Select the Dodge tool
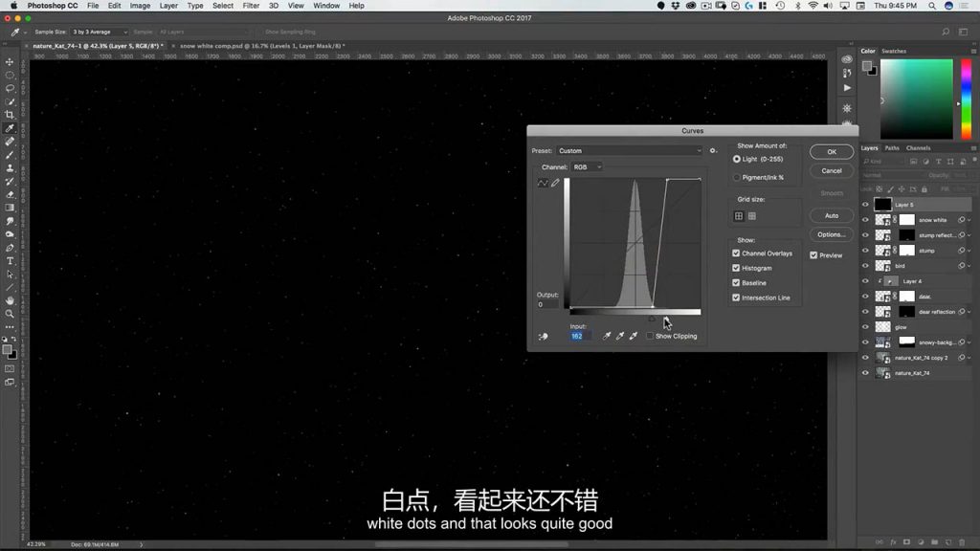Screen dimensions: 980x551 [10, 234]
